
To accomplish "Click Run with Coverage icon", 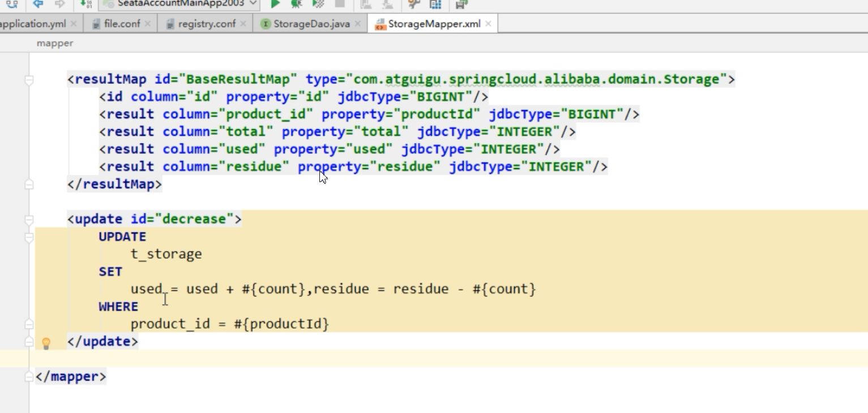I will click(318, 4).
